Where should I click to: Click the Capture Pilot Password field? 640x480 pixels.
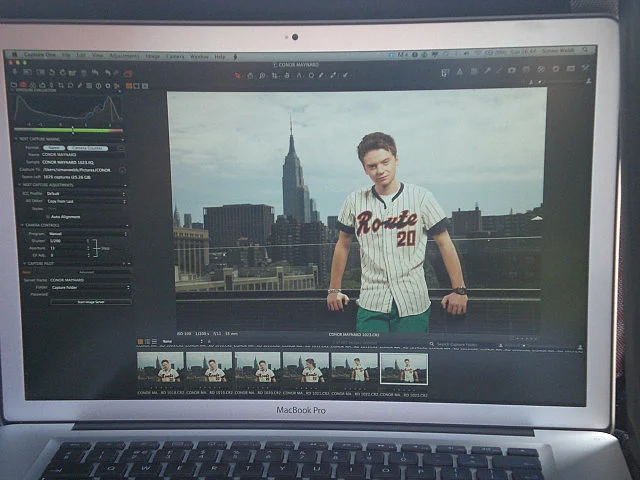click(x=90, y=294)
